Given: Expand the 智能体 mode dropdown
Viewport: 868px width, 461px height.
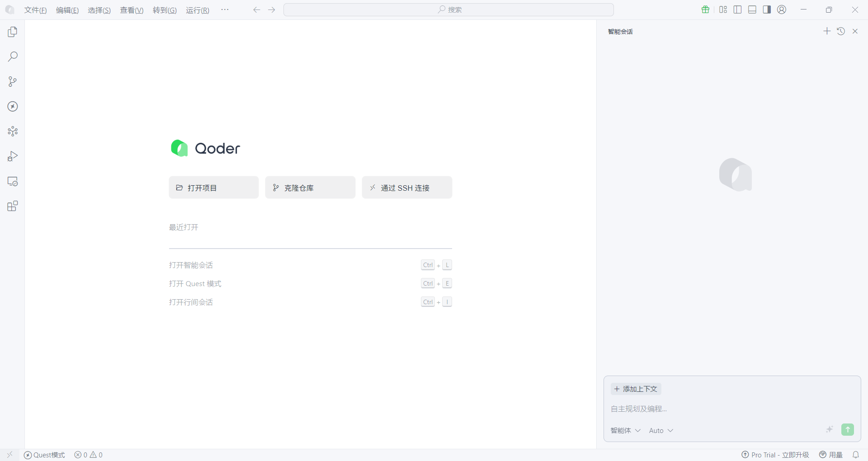Looking at the screenshot, I should coord(626,430).
